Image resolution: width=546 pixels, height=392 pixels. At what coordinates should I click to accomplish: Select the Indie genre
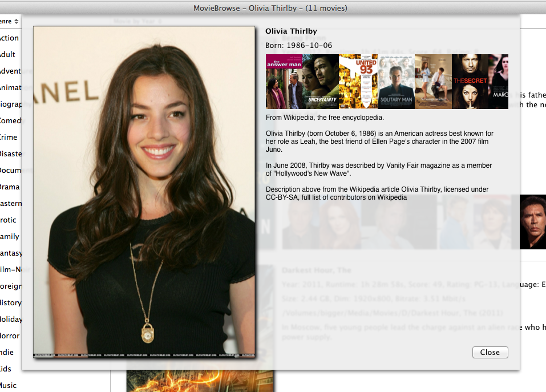[7, 353]
